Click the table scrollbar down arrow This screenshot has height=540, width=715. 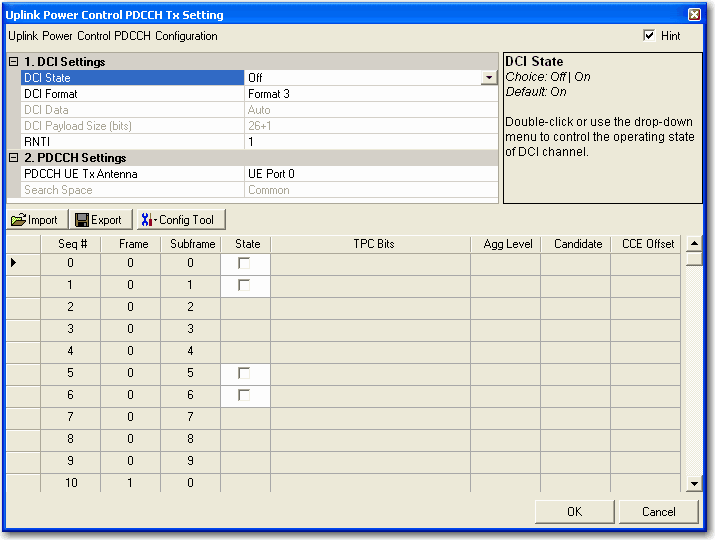(x=694, y=484)
